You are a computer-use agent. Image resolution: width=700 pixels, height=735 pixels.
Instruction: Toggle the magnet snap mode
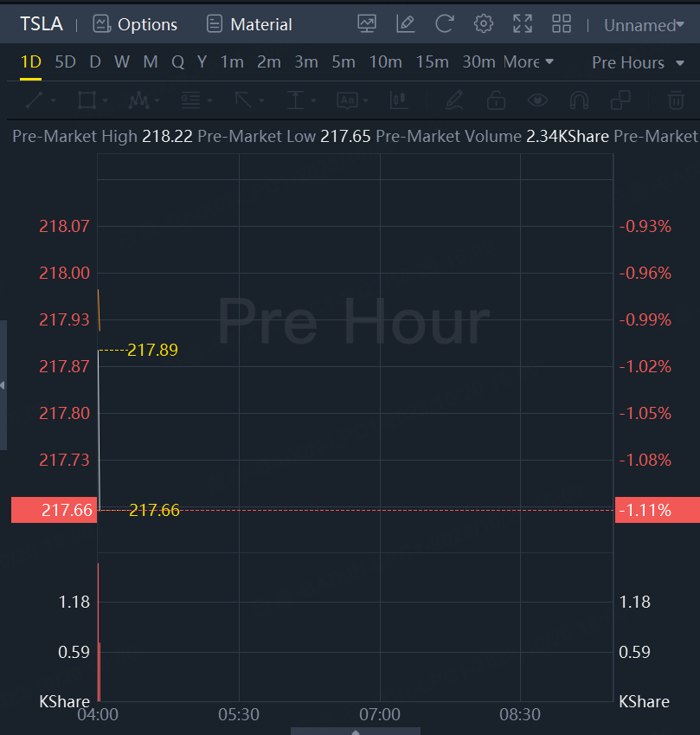(579, 100)
